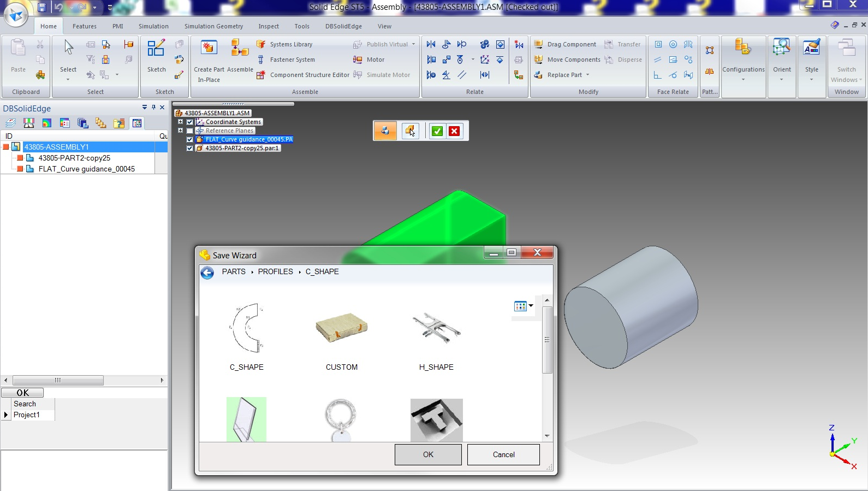
Task: Expand the Coordinate Systems node
Action: [x=180, y=122]
